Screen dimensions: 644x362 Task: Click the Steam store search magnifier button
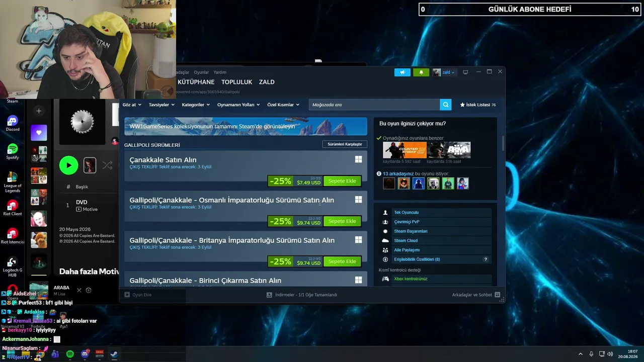445,105
